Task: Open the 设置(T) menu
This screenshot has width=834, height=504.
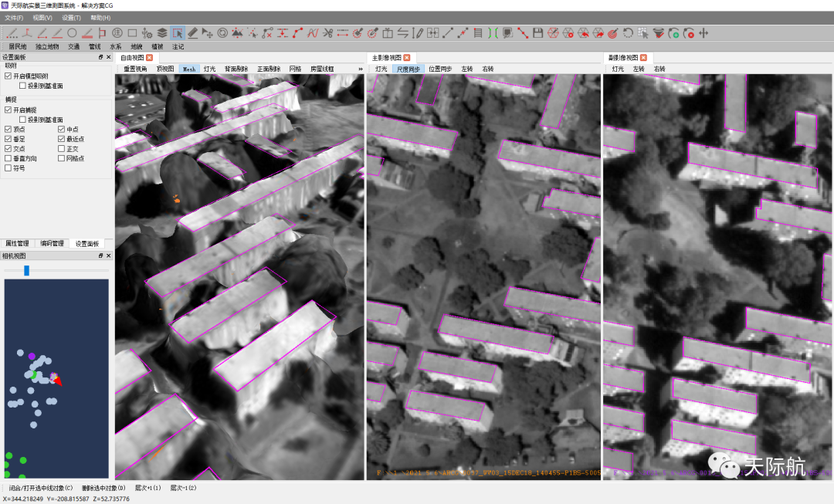Action: coord(71,18)
